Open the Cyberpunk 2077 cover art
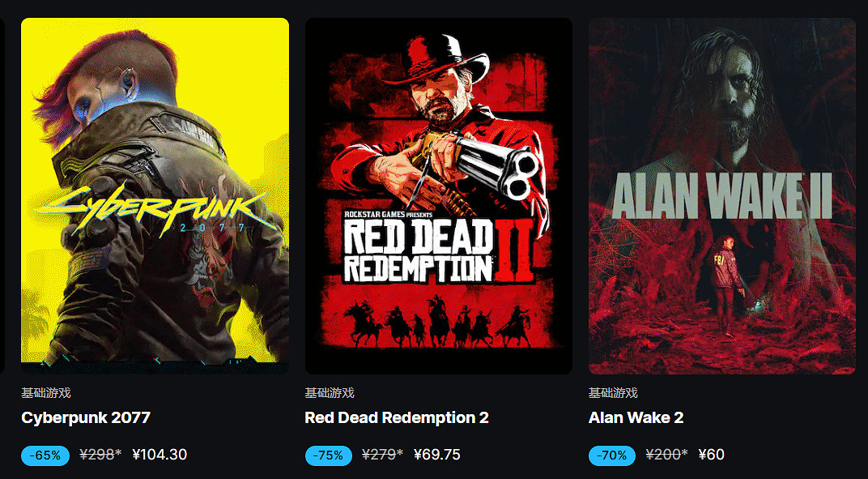This screenshot has width=868, height=479. point(155,195)
